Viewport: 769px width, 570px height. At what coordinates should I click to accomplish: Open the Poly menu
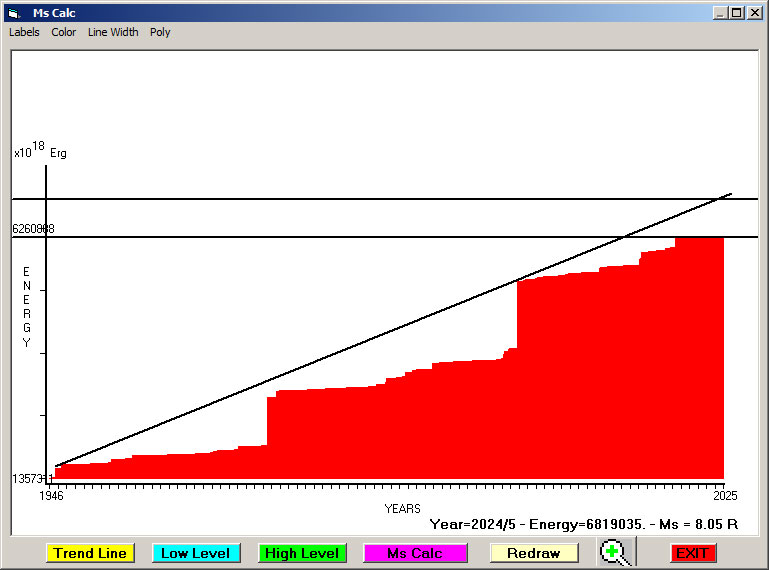160,32
